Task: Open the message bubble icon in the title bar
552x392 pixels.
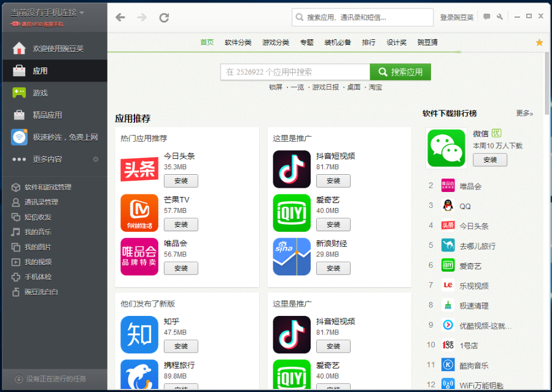Action: [x=487, y=17]
